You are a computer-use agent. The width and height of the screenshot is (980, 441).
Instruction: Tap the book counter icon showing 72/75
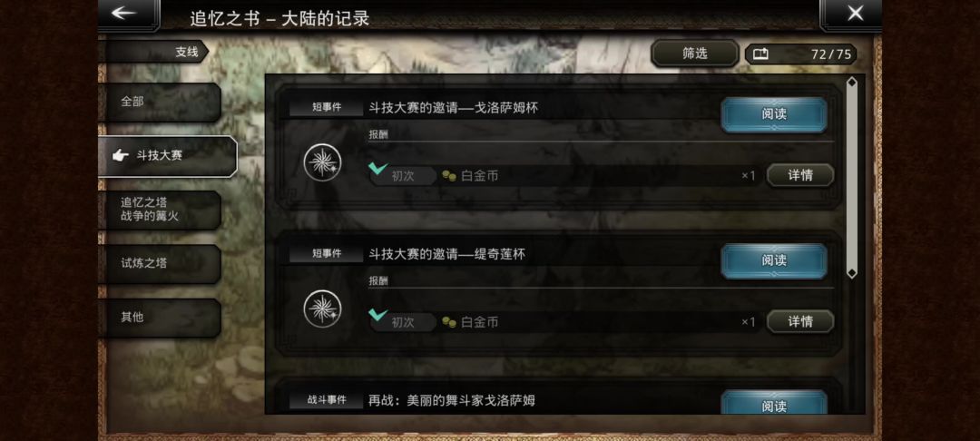(760, 54)
